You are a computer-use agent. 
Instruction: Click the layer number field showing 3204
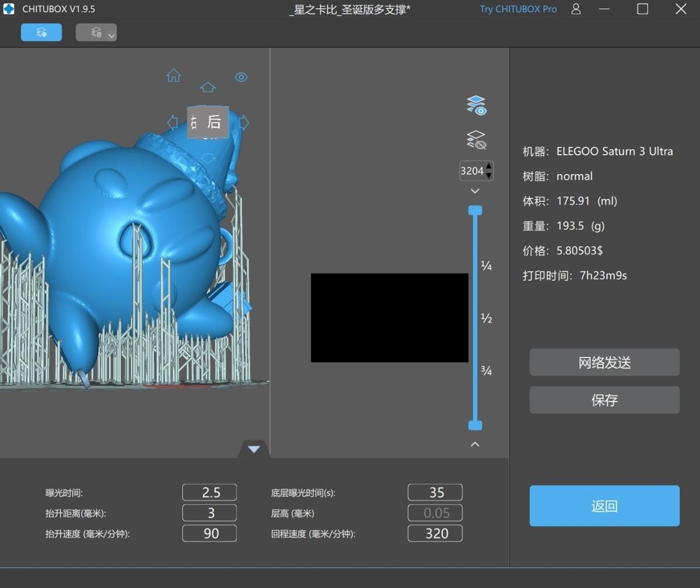(472, 170)
